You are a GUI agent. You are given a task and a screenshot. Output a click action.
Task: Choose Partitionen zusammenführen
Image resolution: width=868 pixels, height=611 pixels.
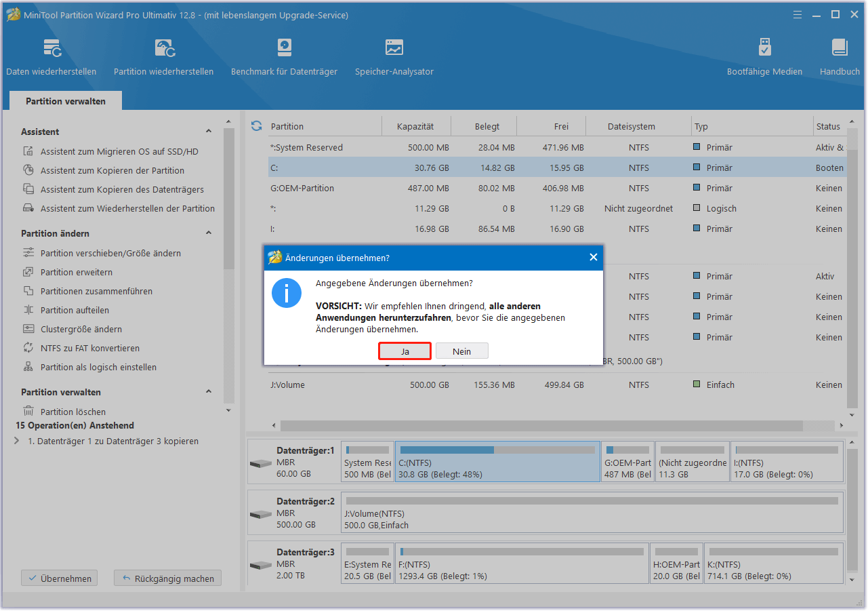(96, 291)
